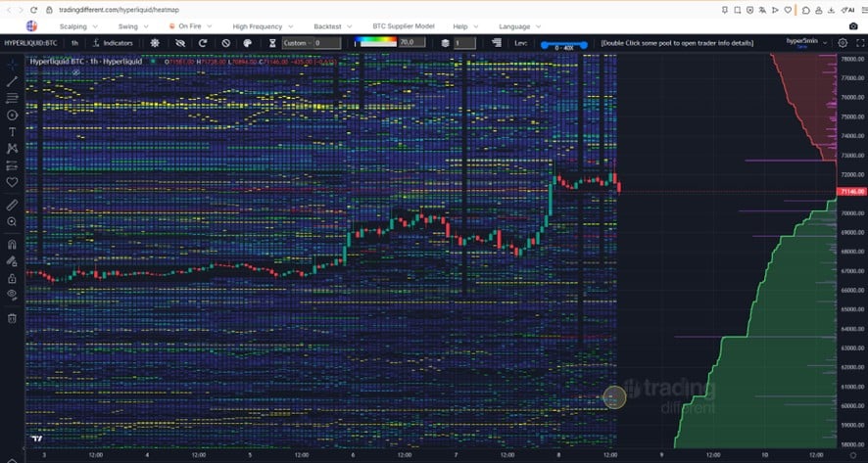This screenshot has width=868, height=463.
Task: Open the browser AI assistant button
Action: pos(847,10)
